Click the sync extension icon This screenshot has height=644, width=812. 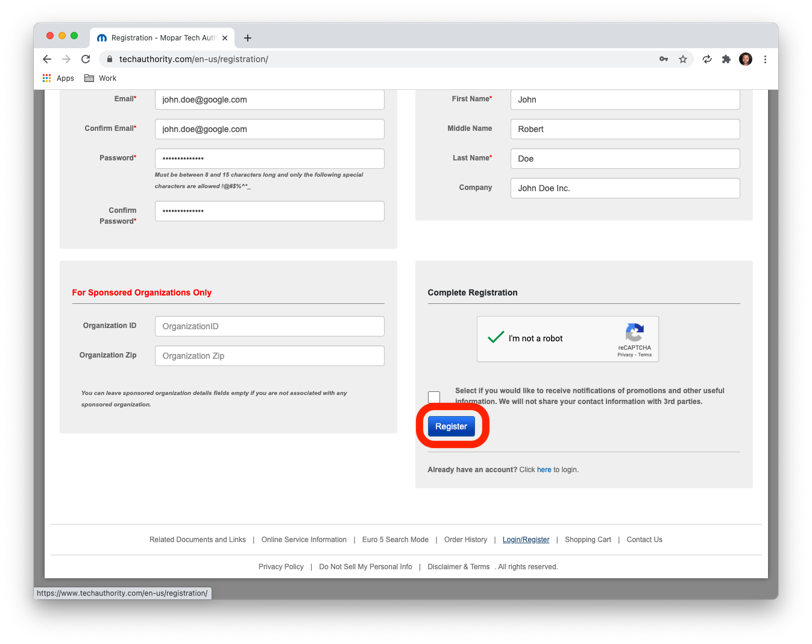click(x=707, y=59)
